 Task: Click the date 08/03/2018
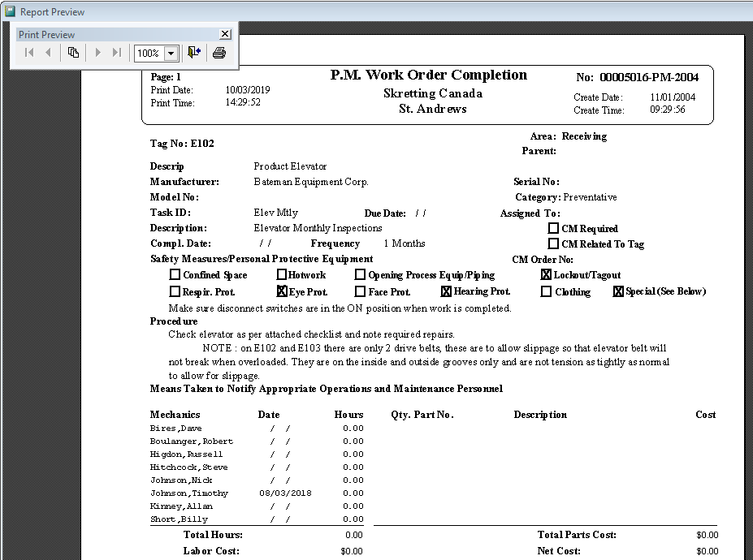pos(285,493)
